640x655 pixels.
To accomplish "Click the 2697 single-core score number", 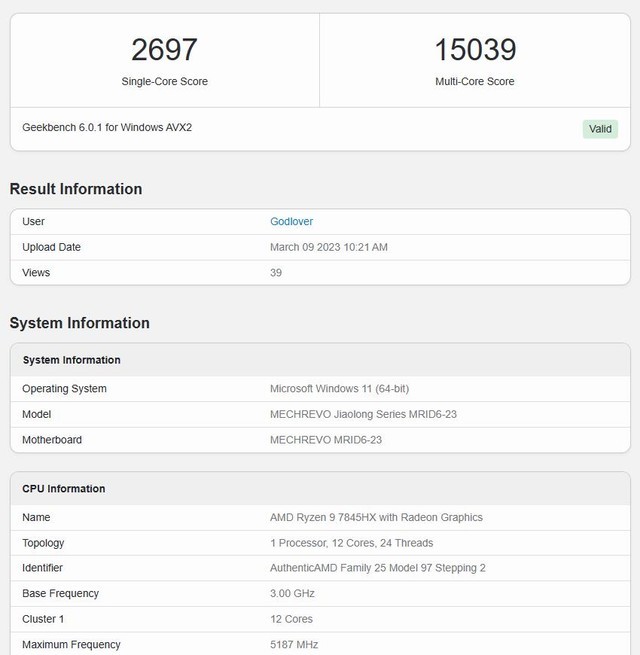I will tap(165, 49).
